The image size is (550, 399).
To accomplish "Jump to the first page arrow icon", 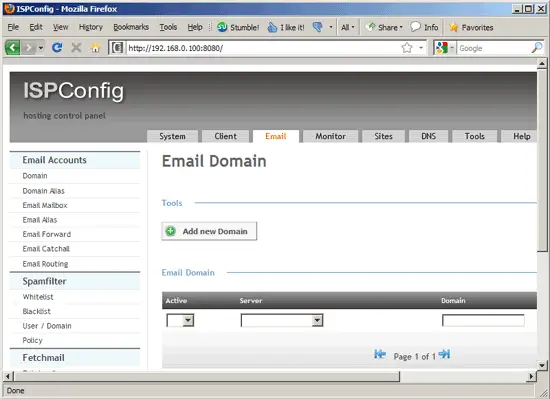I will pyautogui.click(x=380, y=354).
